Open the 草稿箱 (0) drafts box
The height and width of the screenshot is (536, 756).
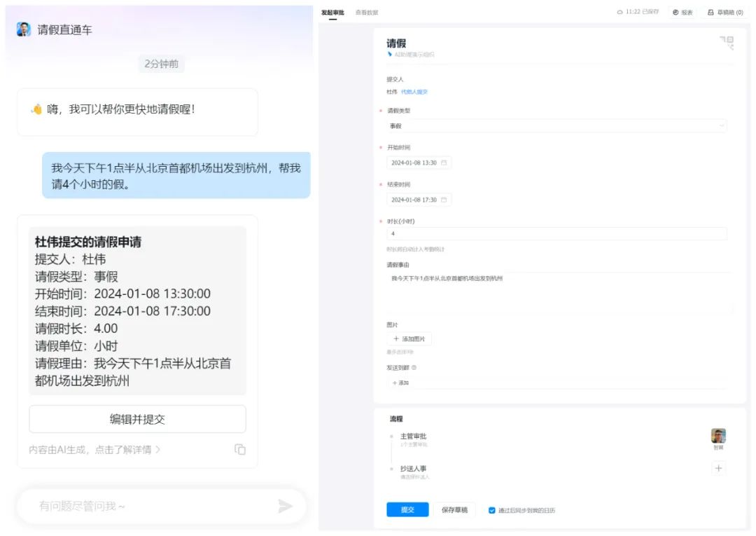point(725,13)
